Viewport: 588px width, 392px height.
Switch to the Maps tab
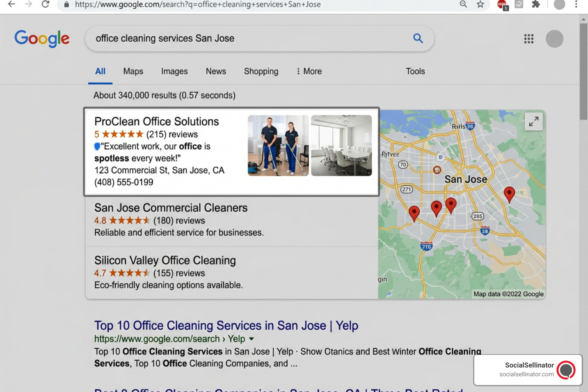tap(133, 71)
